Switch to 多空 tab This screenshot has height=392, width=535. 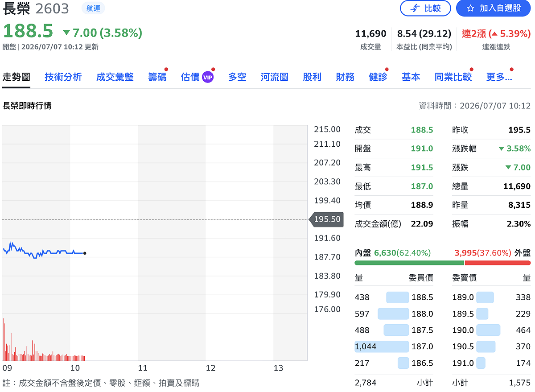pyautogui.click(x=237, y=77)
